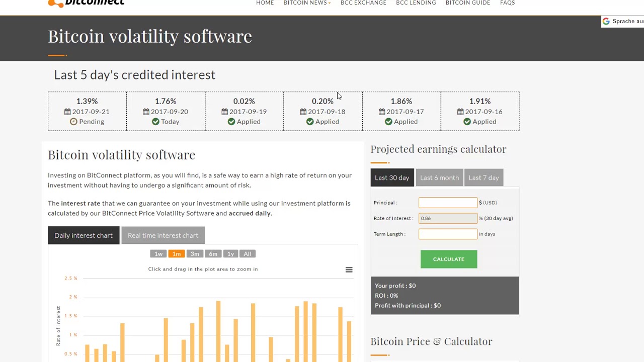This screenshot has width=644, height=362.
Task: Click the Rate of Interest field
Action: 448,218
